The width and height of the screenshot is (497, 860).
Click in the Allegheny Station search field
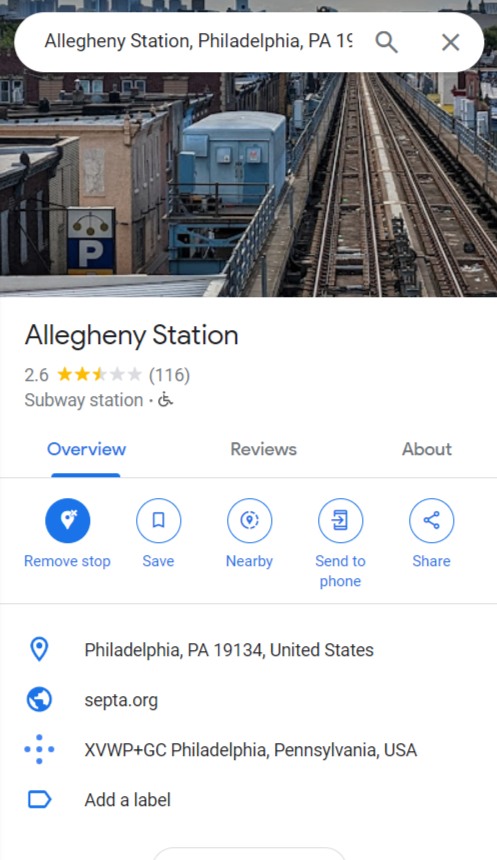pyautogui.click(x=197, y=42)
